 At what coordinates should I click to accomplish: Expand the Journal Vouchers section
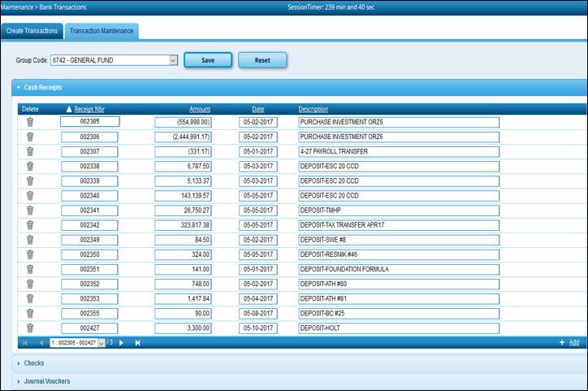(x=46, y=380)
